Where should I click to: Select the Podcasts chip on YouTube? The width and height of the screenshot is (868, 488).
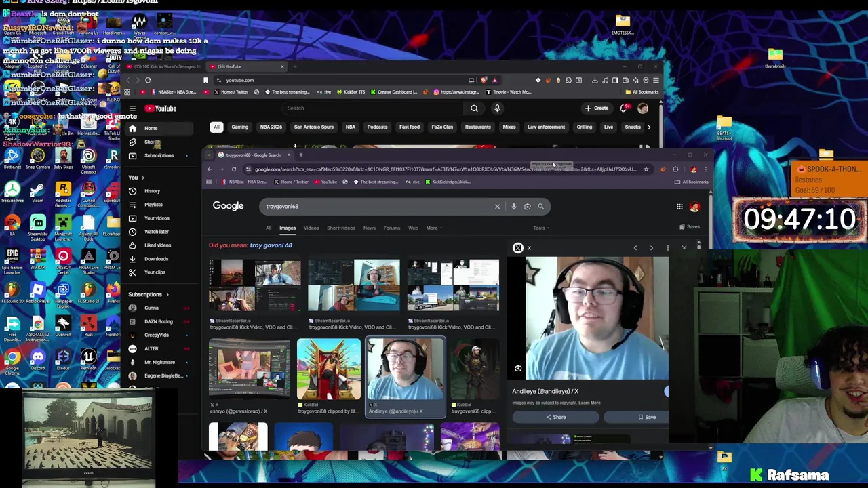coord(377,127)
